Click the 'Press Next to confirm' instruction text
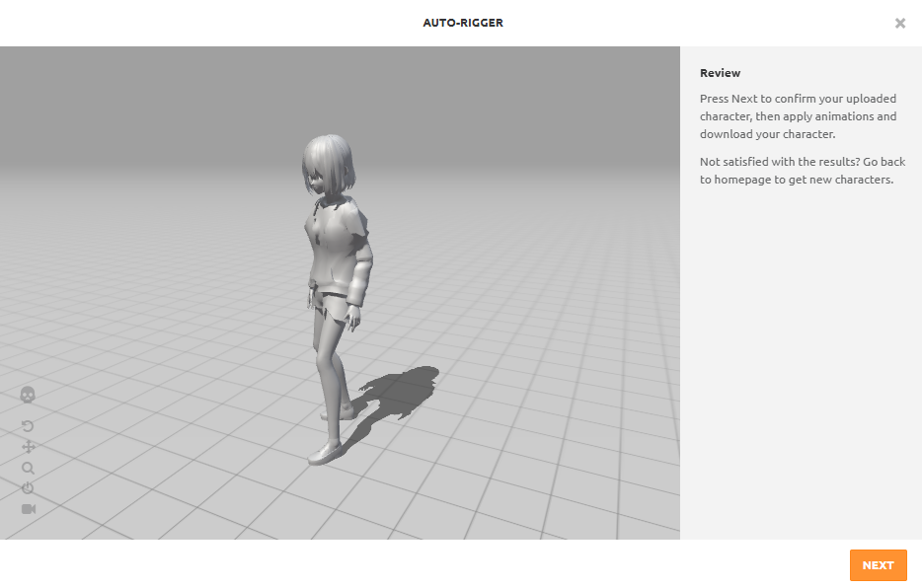The width and height of the screenshot is (922, 588). (798, 116)
